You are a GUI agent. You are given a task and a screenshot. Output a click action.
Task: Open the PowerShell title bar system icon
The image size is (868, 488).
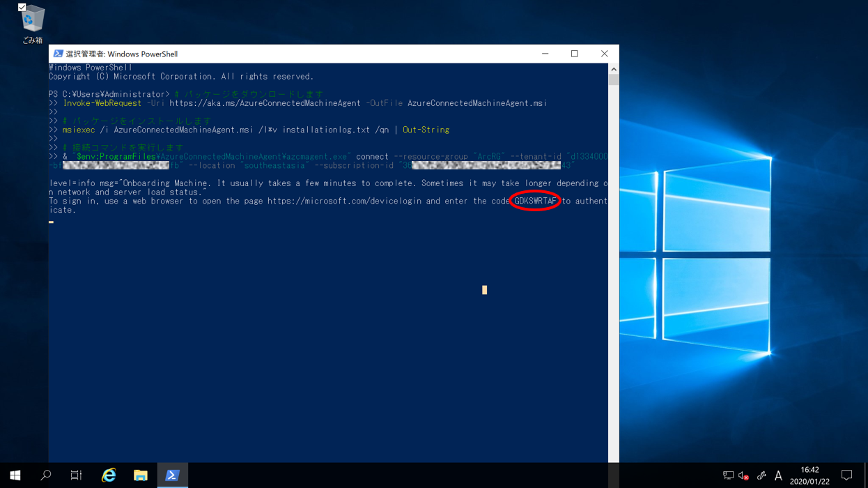[x=59, y=54]
